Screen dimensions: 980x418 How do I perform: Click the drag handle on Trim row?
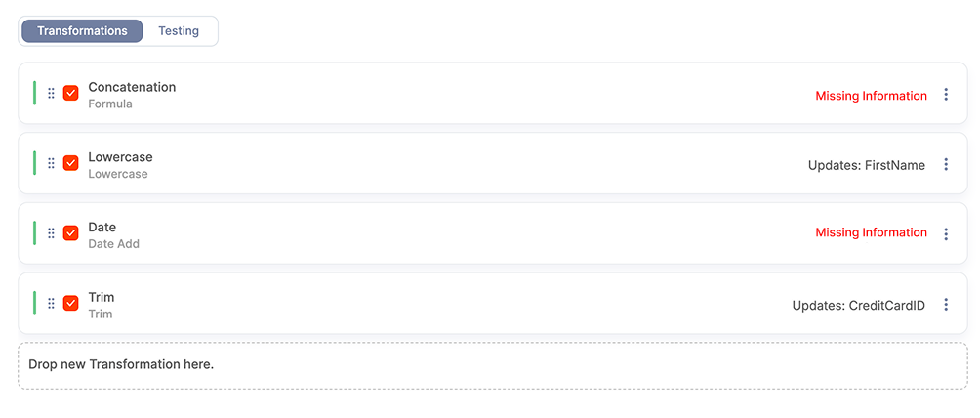[x=52, y=304]
